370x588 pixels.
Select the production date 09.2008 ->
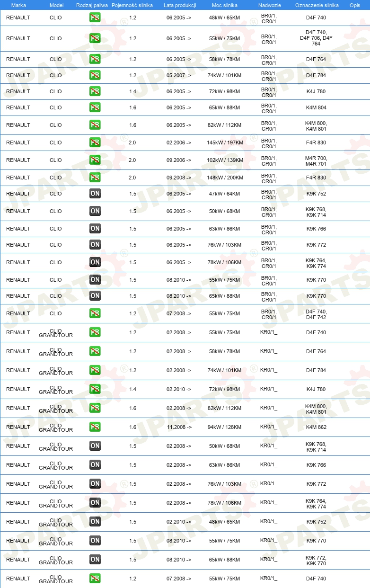[179, 178]
